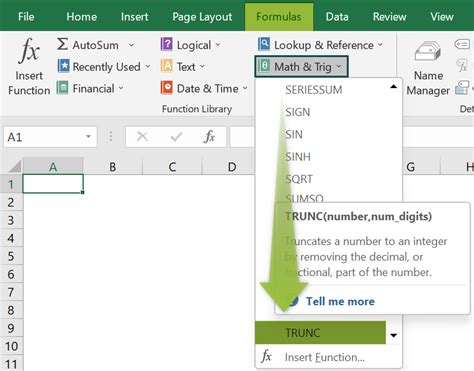Click the Tell me more link
The image size is (474, 371).
pos(340,301)
